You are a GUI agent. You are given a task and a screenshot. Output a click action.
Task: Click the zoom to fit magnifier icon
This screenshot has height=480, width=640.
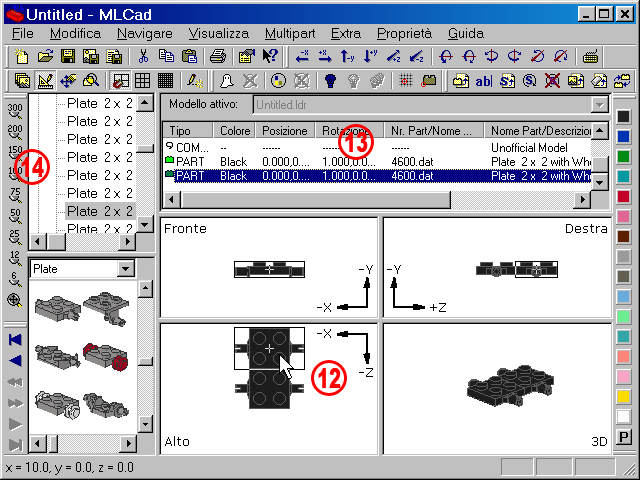click(15, 300)
